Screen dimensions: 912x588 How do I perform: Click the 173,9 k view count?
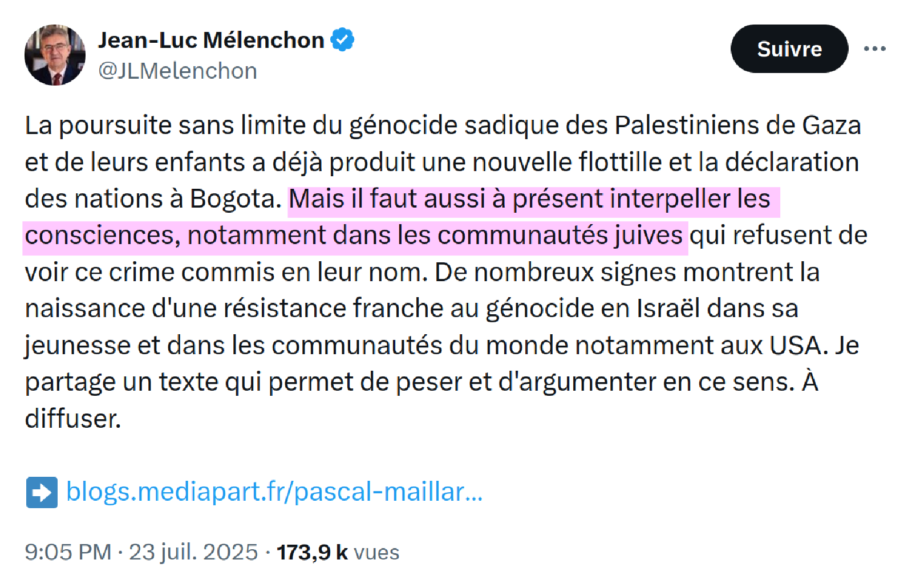pyautogui.click(x=312, y=552)
